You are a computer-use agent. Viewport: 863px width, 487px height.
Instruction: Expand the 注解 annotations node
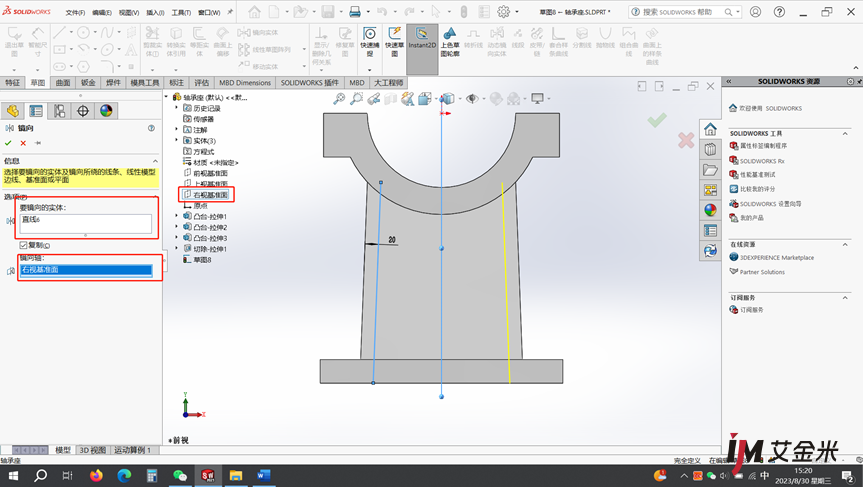tap(177, 129)
